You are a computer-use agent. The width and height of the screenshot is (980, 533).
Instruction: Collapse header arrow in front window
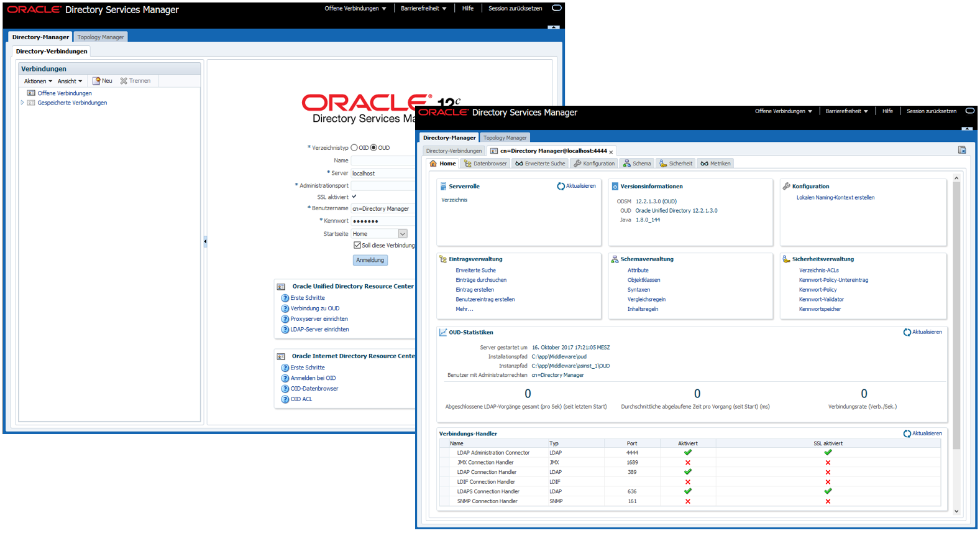[967, 128]
